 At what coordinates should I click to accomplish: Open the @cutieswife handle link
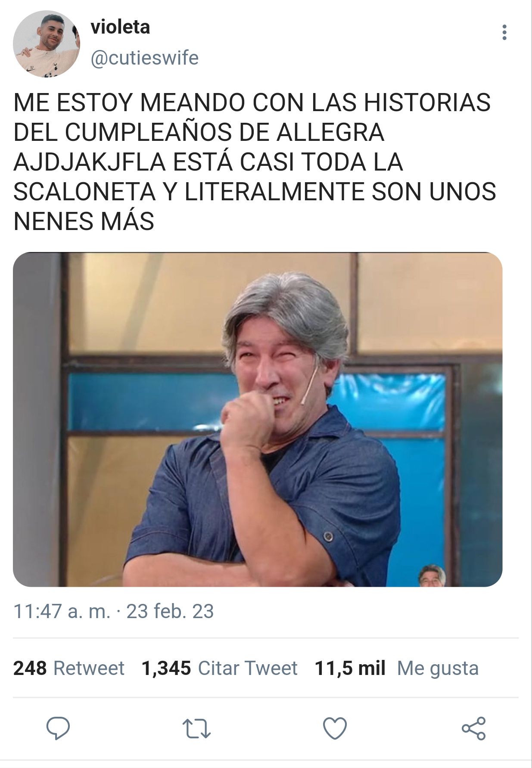(145, 58)
